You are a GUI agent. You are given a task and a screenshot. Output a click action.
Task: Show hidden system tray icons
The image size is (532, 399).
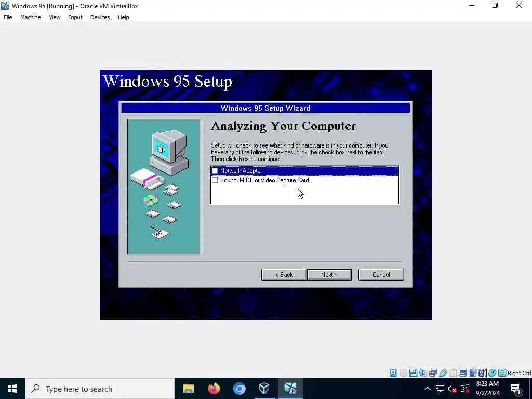coord(428,389)
